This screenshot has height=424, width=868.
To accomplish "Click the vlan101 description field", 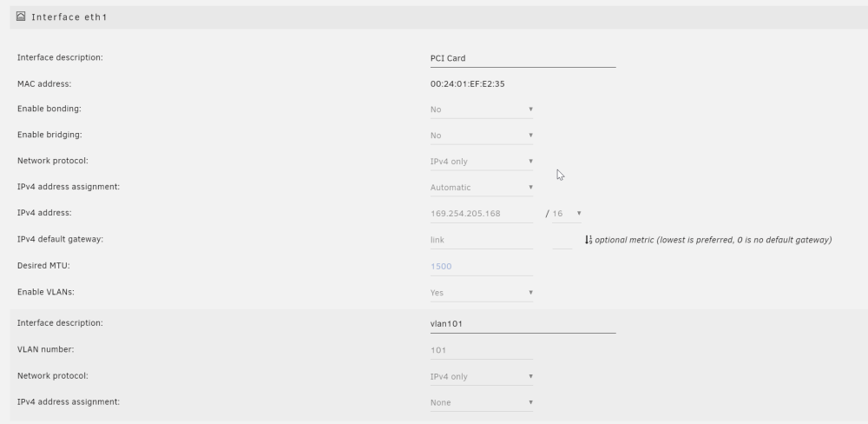I will (523, 324).
